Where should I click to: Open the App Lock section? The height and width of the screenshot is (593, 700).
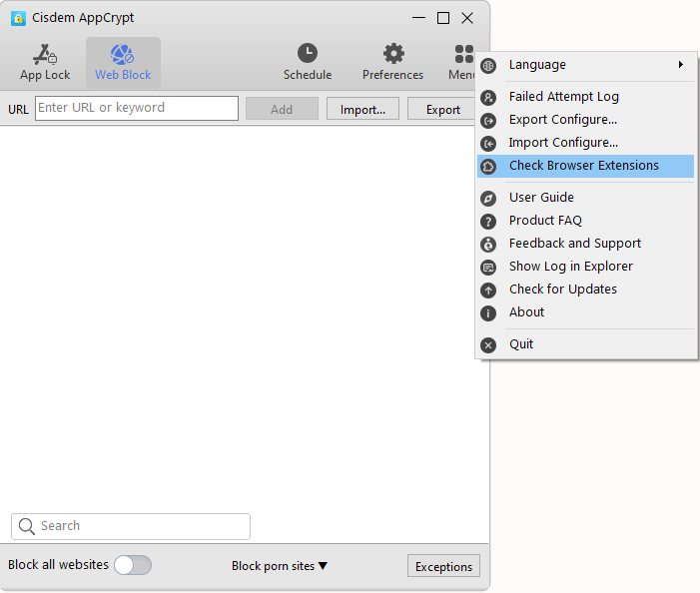45,62
